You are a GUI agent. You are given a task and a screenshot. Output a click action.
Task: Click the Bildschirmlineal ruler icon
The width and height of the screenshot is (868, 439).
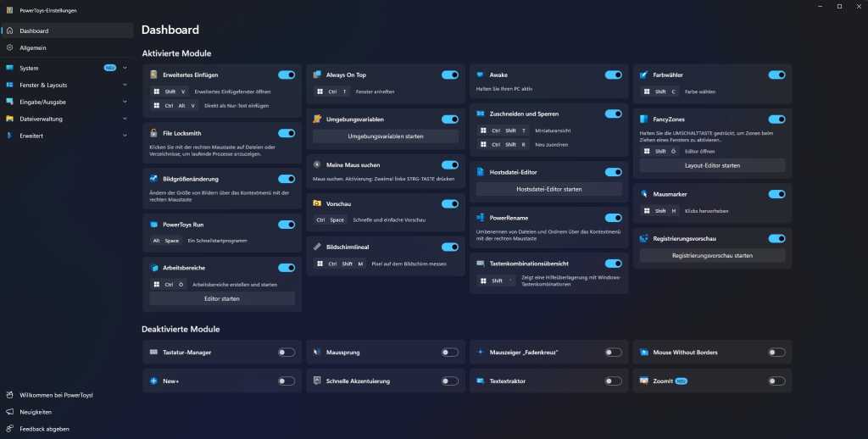coord(317,247)
